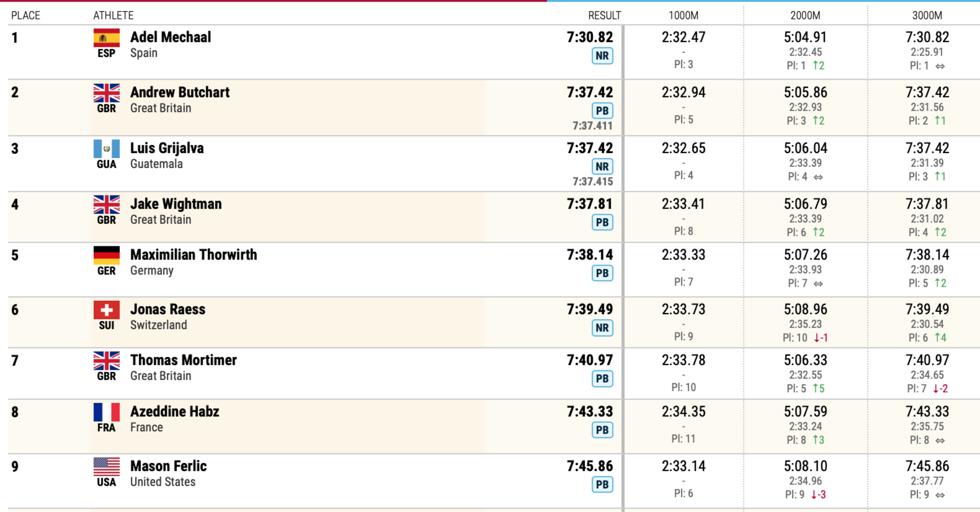Click the Switzerland flag icon
Screen dimensions: 980x512
tap(107, 310)
